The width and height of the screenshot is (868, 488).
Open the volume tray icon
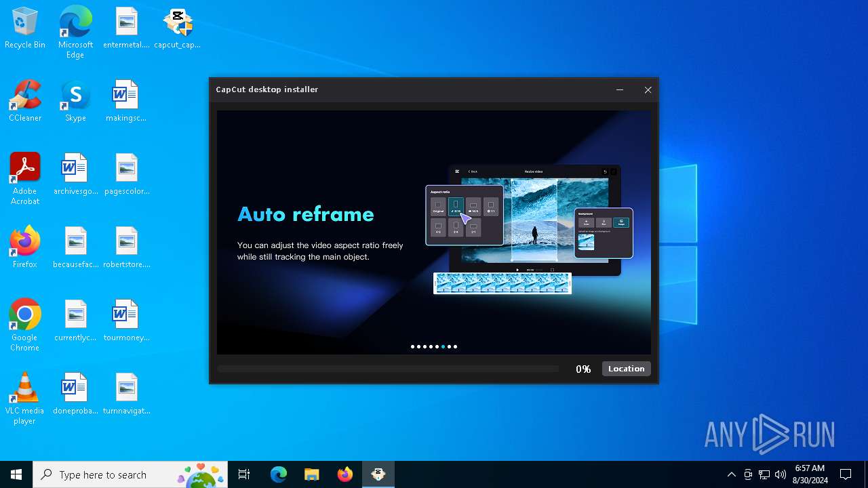pos(781,474)
